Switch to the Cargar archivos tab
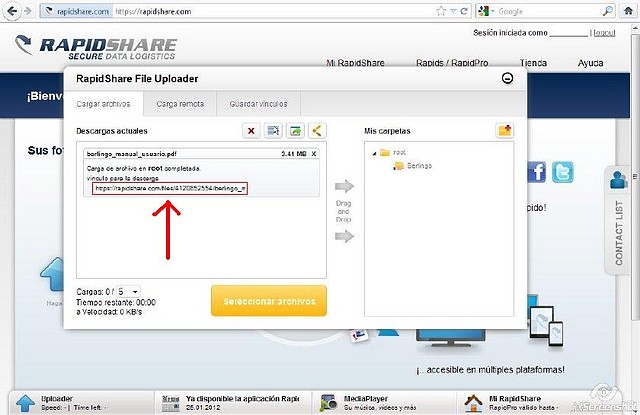 tap(103, 104)
